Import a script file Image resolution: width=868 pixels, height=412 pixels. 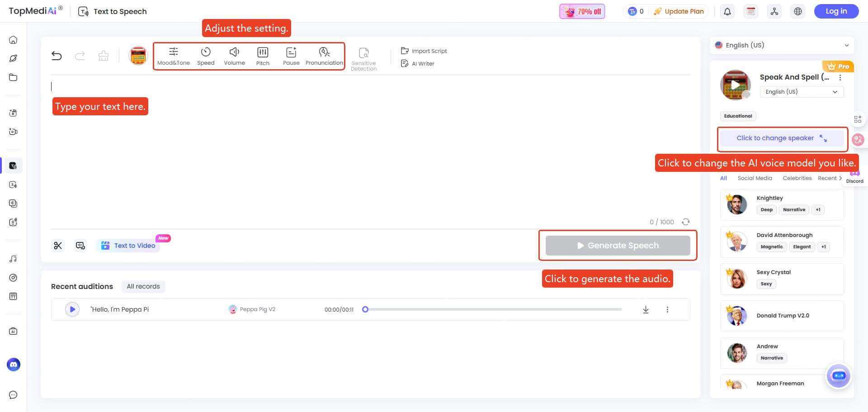[x=424, y=51]
